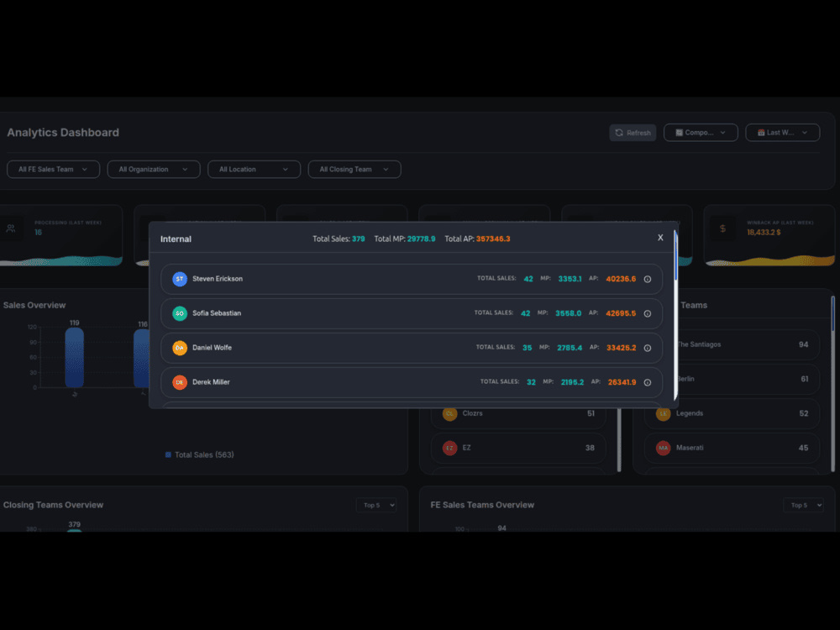Click Steven Erickson's ST avatar
This screenshot has width=840, height=630.
[x=180, y=279]
